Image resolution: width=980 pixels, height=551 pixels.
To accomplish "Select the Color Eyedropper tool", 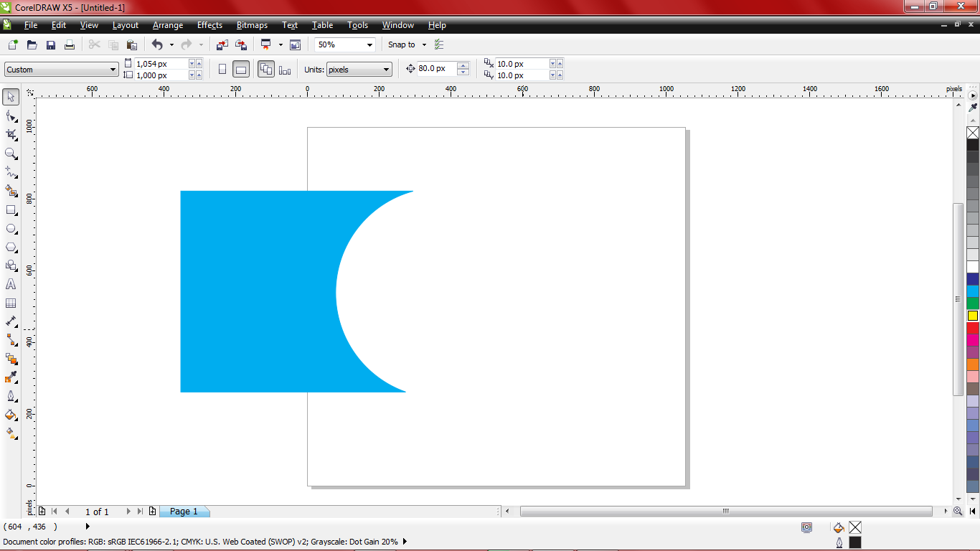I will 10,377.
